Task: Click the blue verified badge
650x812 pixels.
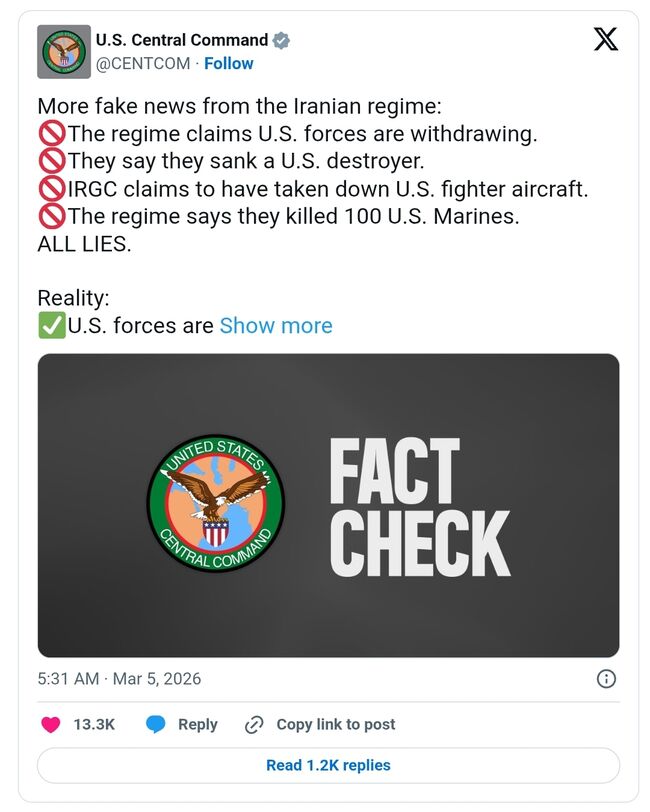Action: point(282,41)
